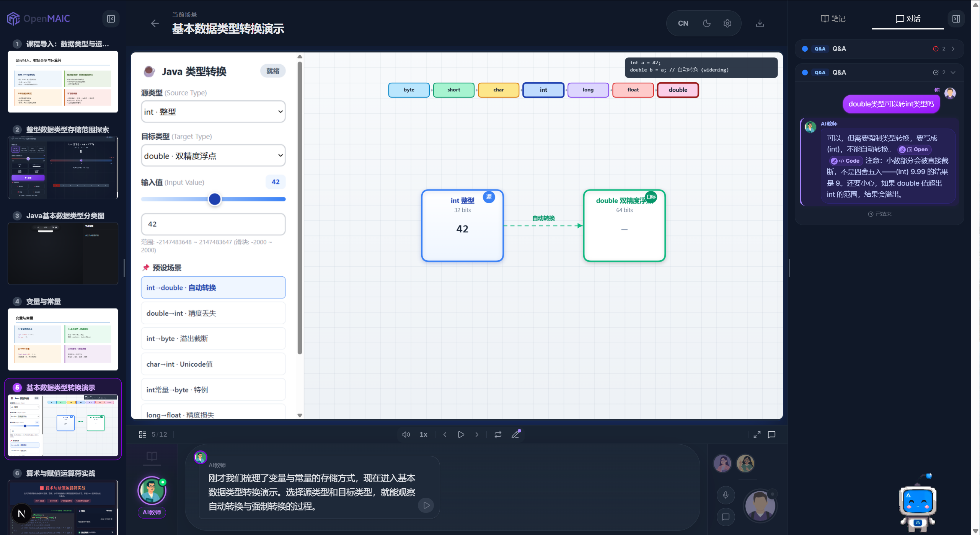Adjust the input value slider handle
Image resolution: width=980 pixels, height=535 pixels.
pos(215,199)
